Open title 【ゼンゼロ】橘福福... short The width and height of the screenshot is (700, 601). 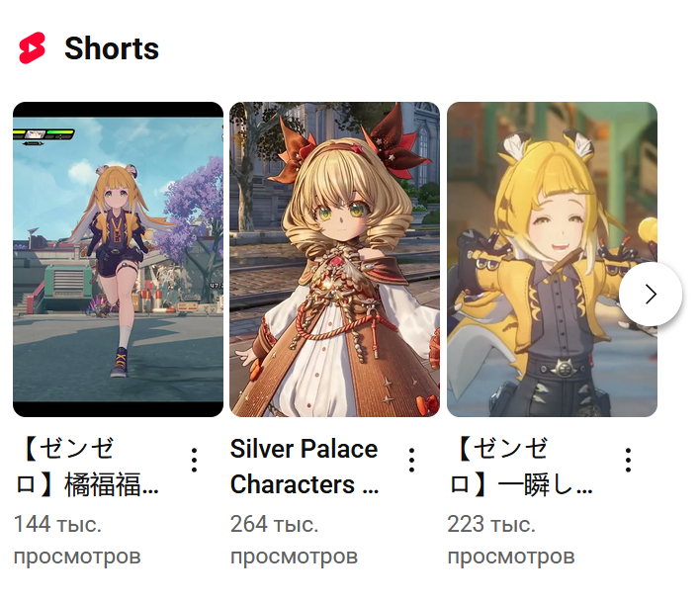[x=87, y=467]
